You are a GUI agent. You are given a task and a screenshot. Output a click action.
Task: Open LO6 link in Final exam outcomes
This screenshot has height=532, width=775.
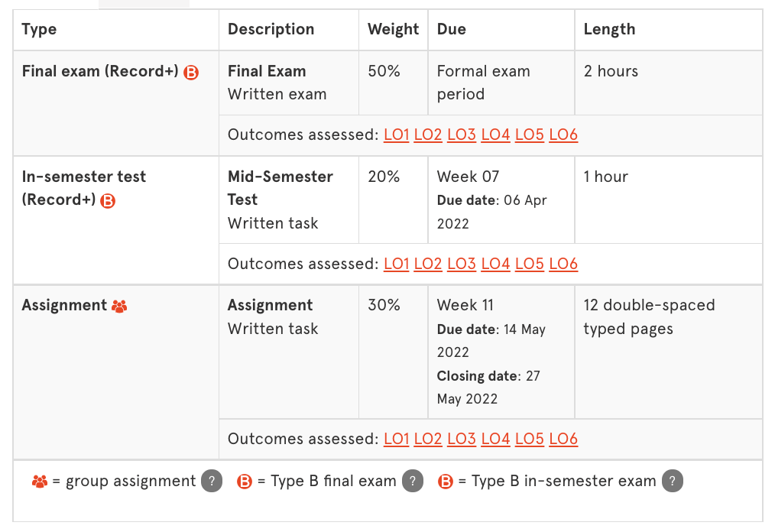pyautogui.click(x=563, y=135)
